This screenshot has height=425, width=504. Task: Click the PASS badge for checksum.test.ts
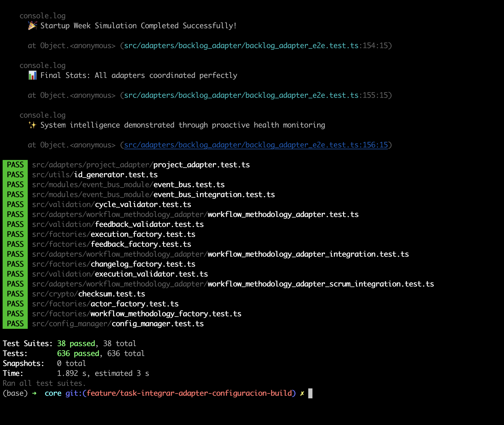pos(15,294)
